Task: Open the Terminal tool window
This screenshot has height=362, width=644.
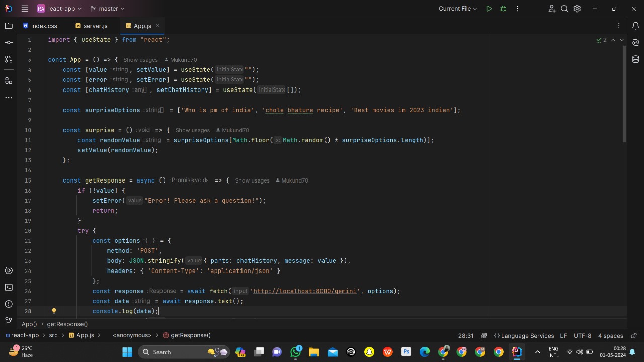Action: click(9, 287)
